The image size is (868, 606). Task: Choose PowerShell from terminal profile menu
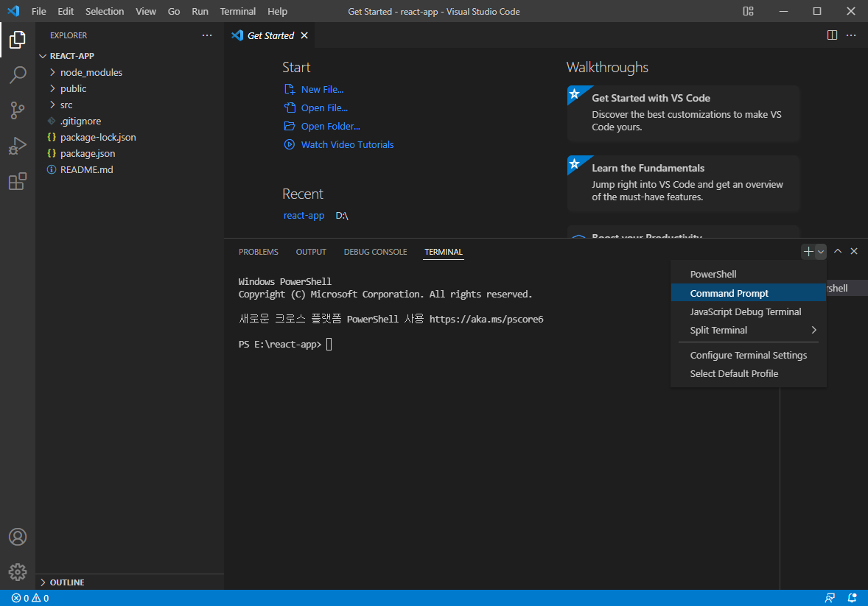[x=749, y=275]
